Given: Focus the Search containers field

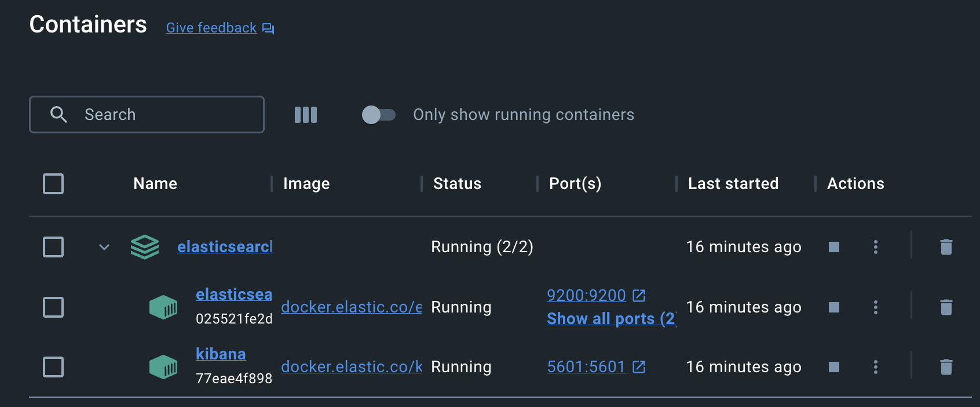Looking at the screenshot, I should 147,114.
